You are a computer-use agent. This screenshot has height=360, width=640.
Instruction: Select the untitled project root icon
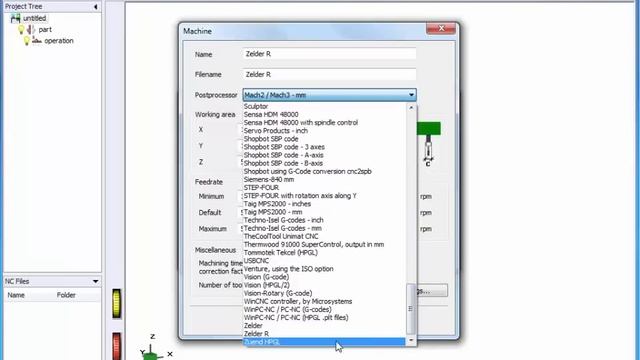tap(15, 18)
